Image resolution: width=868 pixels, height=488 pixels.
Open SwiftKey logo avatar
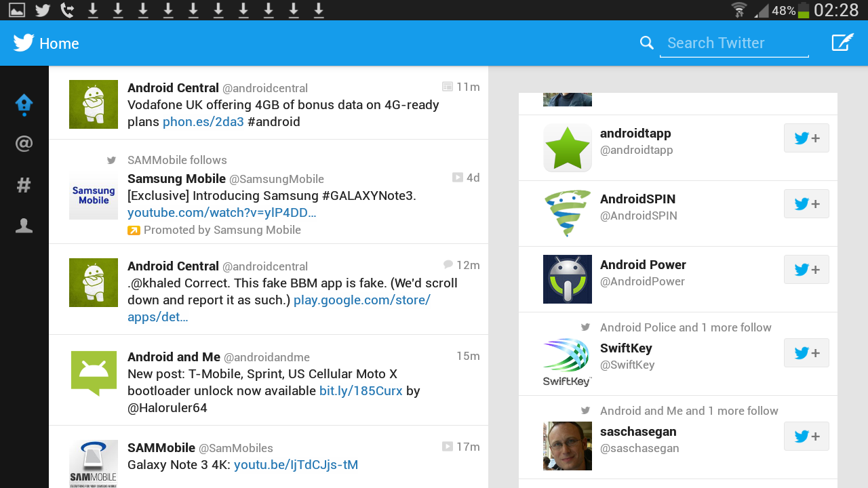pos(568,363)
